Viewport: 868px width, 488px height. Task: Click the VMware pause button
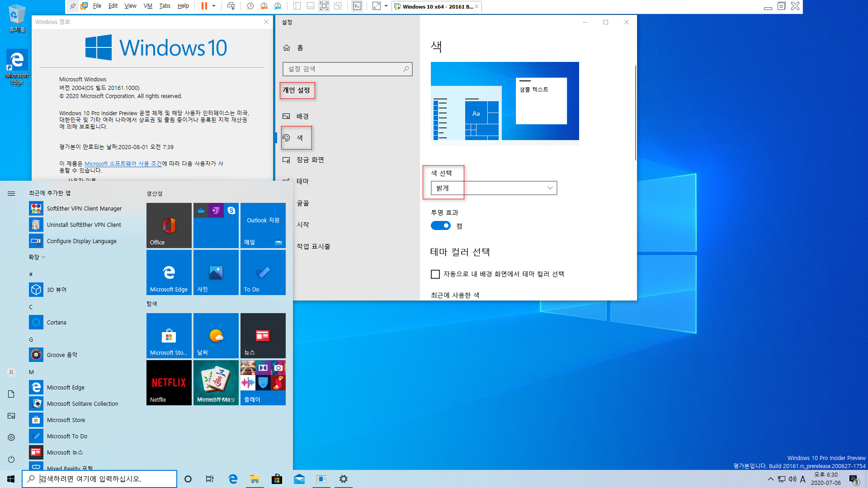point(204,6)
